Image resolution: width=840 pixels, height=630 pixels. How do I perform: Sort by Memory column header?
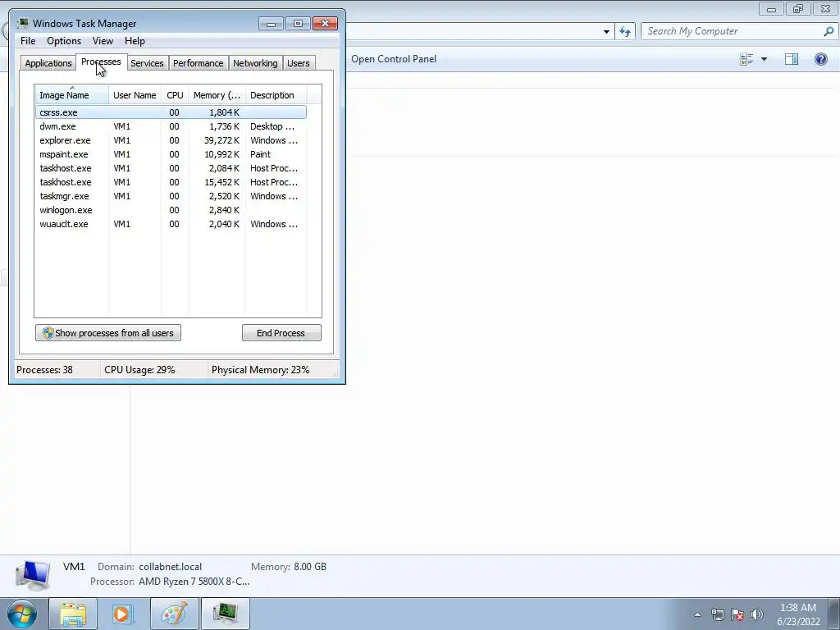click(x=217, y=95)
